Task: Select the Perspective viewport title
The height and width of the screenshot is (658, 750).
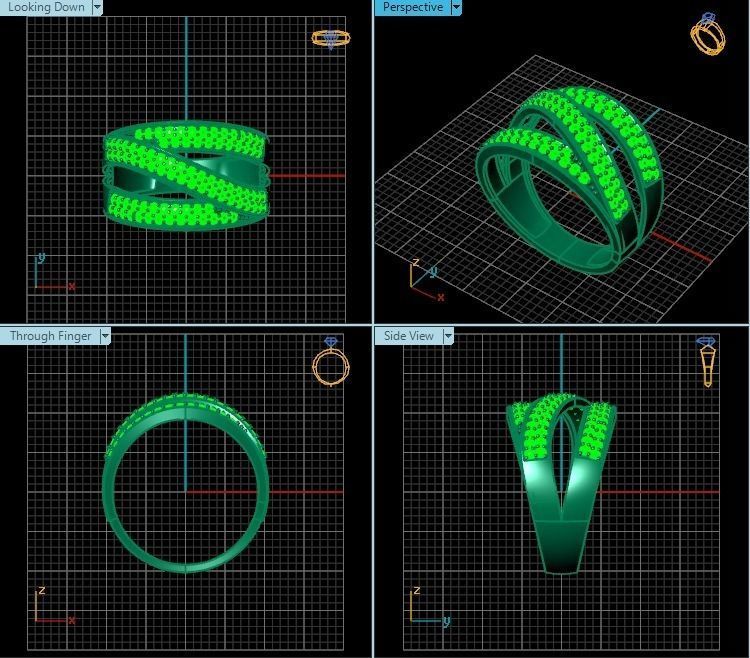Action: click(x=413, y=7)
